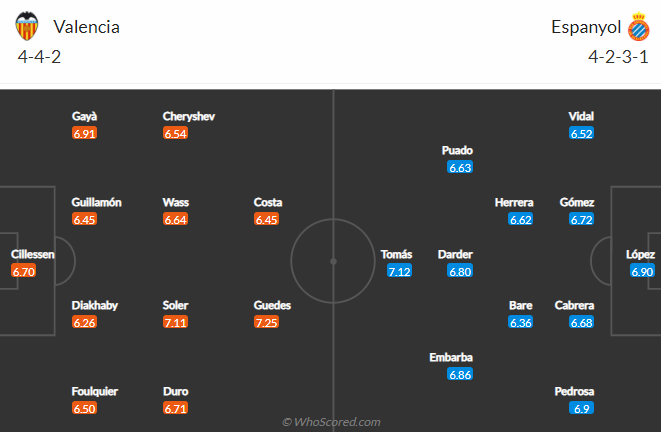Click Vidal's 6.52 rating badge
The image size is (661, 432).
581,134
